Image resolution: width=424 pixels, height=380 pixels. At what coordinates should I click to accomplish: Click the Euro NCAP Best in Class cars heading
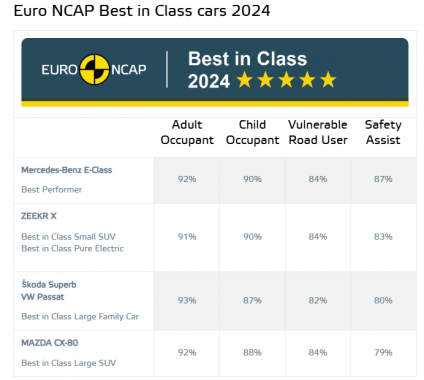pyautogui.click(x=142, y=11)
